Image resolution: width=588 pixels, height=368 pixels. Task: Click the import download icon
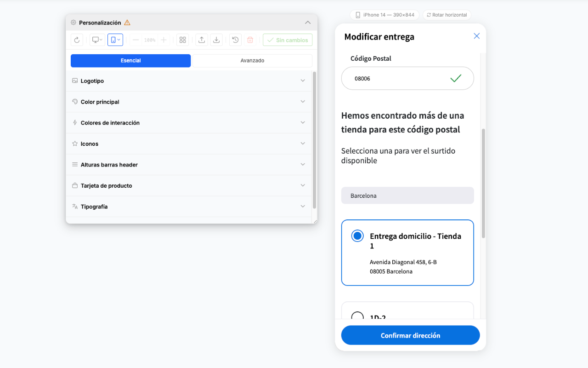point(216,40)
